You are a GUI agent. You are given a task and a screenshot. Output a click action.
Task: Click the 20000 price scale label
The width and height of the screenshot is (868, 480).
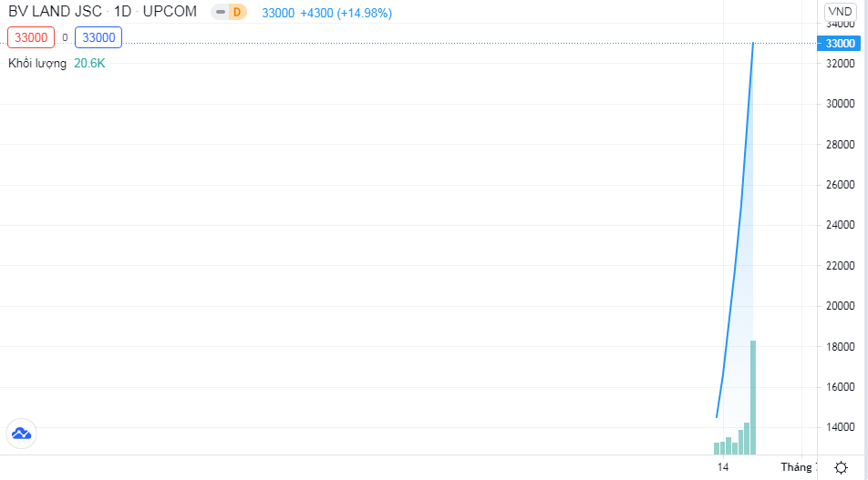click(x=841, y=306)
